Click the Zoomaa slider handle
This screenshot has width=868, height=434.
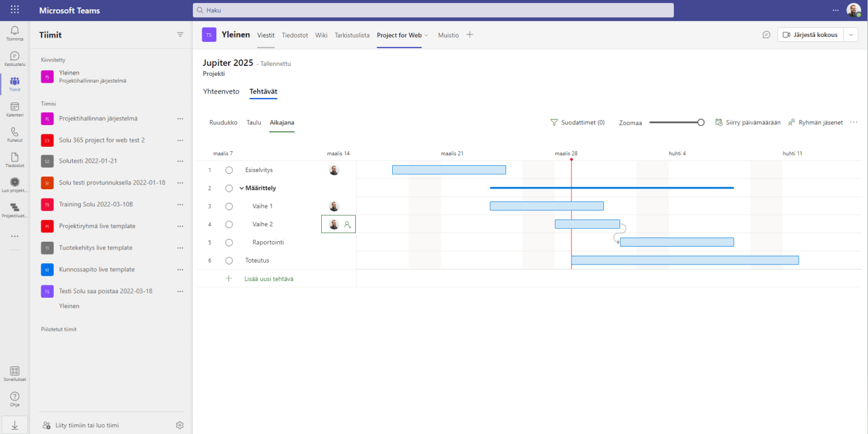(x=701, y=122)
